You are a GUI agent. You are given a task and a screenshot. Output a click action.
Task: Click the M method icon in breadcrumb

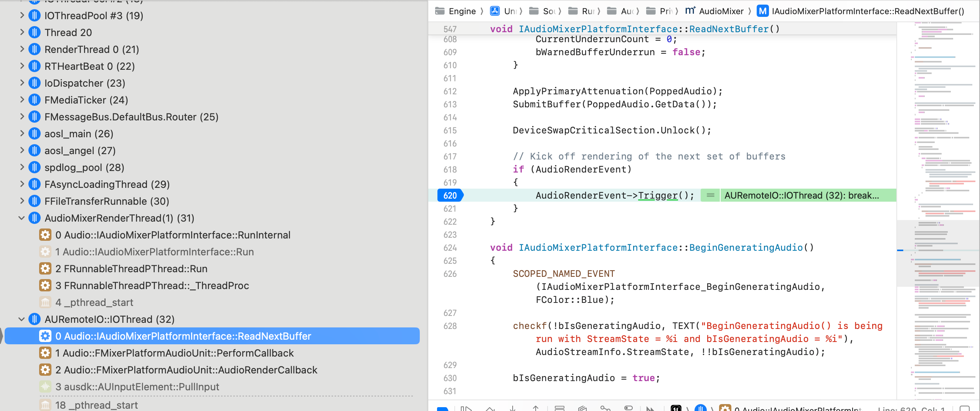[762, 11]
